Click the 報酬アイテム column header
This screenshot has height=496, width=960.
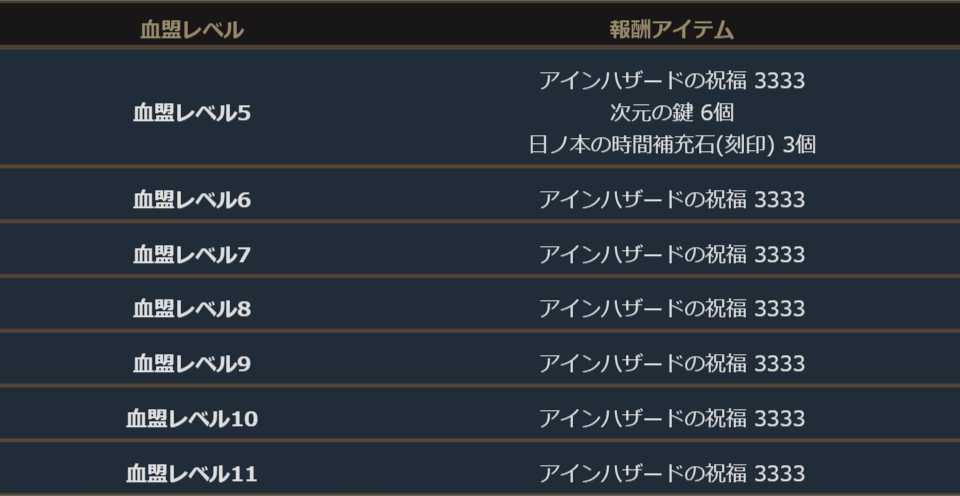tap(671, 30)
